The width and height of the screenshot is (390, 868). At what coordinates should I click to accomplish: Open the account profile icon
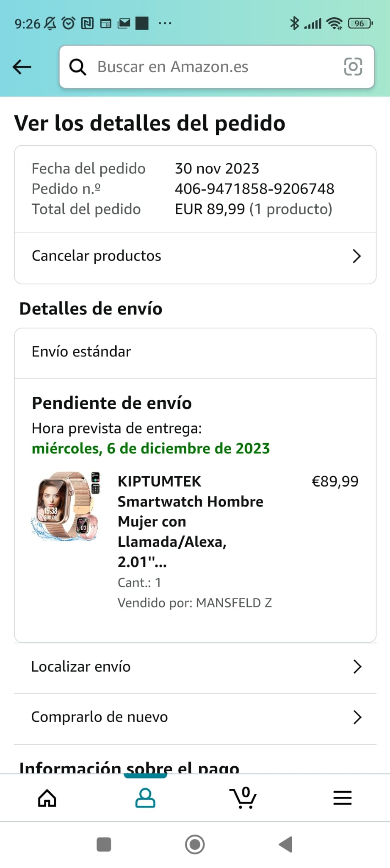coord(145,798)
